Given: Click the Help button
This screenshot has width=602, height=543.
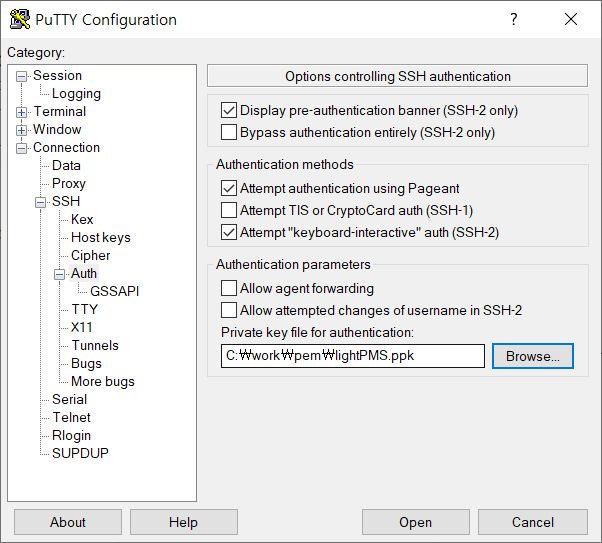Looking at the screenshot, I should click(184, 522).
